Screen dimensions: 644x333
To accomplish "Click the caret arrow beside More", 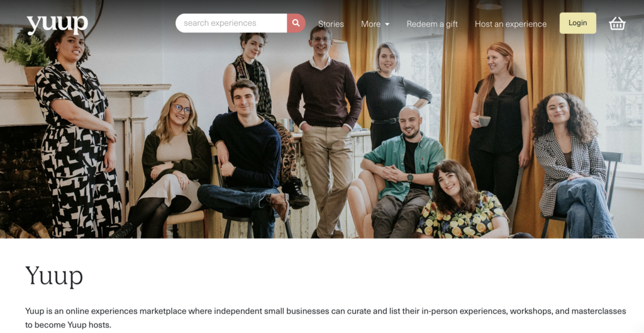I will (387, 25).
